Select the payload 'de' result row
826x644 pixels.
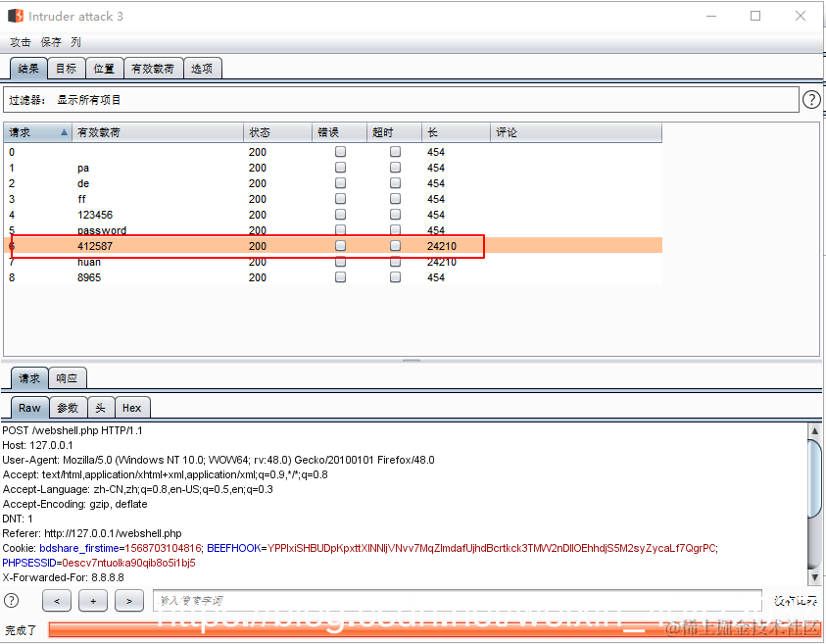(x=333, y=183)
